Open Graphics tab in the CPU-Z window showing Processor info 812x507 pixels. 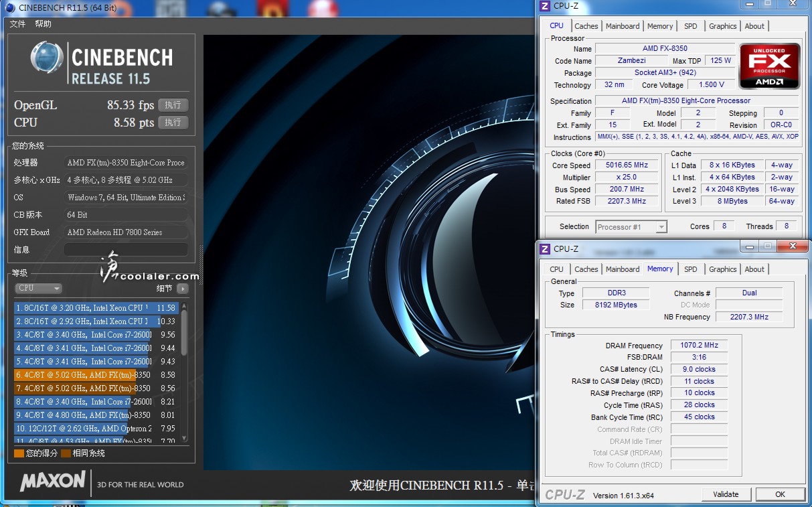click(x=723, y=26)
